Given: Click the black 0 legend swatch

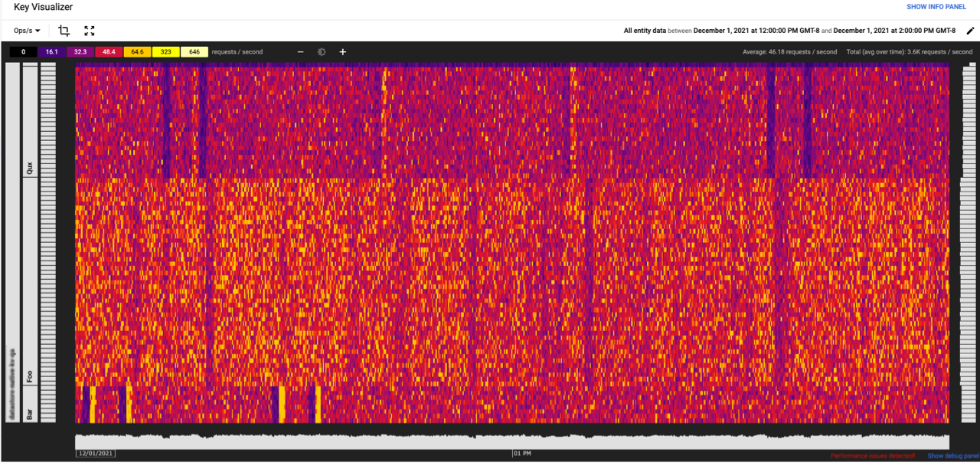Looking at the screenshot, I should (x=22, y=51).
